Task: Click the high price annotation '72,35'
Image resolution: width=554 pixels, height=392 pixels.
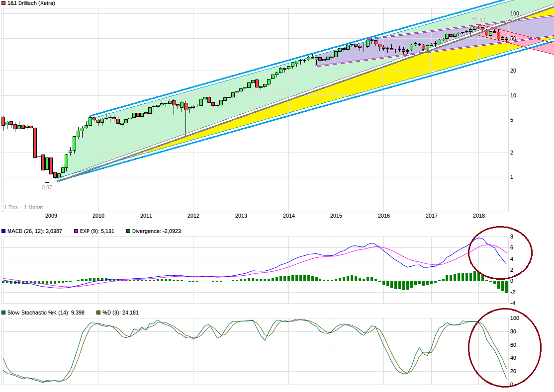Action: click(x=479, y=21)
